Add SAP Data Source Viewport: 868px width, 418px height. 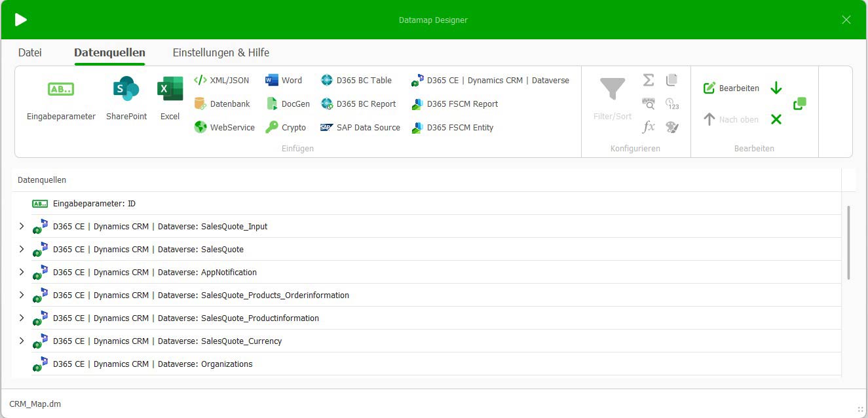360,128
